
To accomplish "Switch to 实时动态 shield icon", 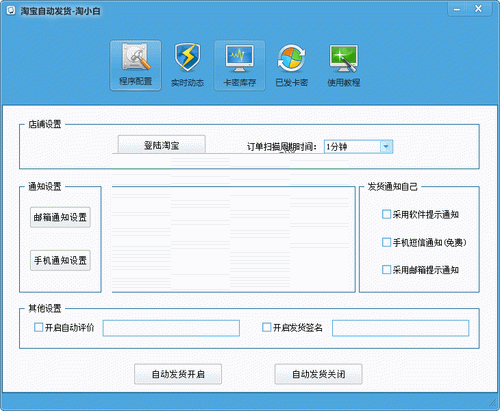I will [x=187, y=65].
